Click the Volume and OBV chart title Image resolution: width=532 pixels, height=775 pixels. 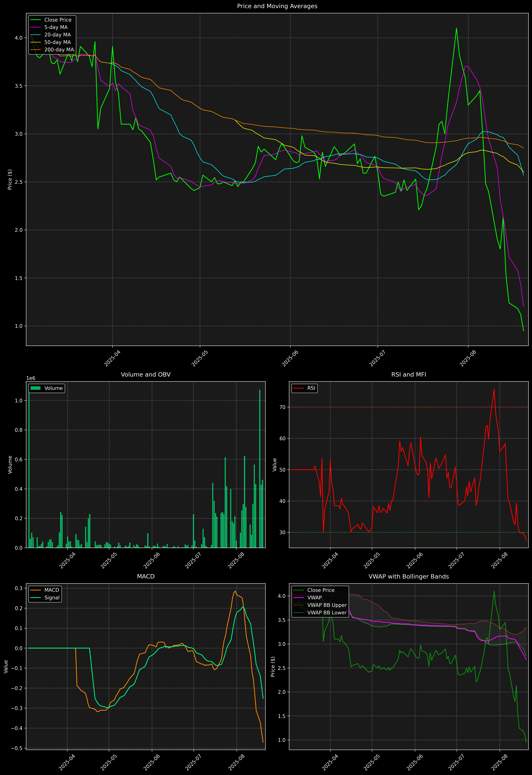pyautogui.click(x=146, y=375)
